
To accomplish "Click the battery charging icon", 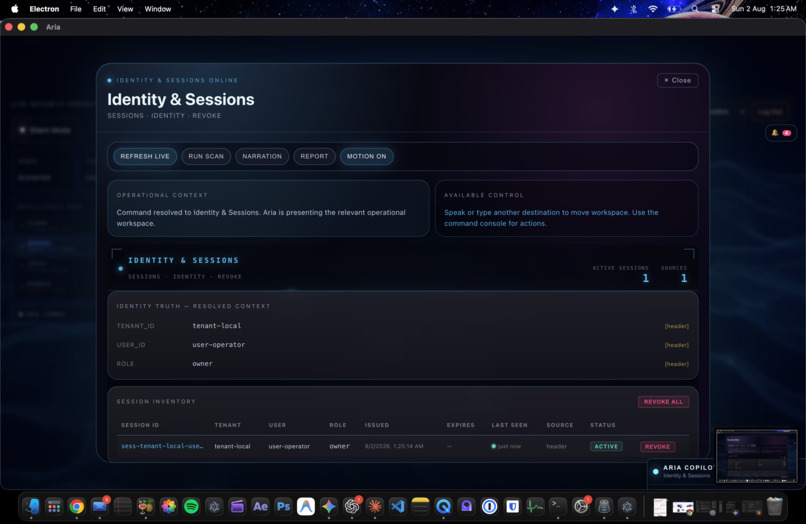I will point(673,9).
